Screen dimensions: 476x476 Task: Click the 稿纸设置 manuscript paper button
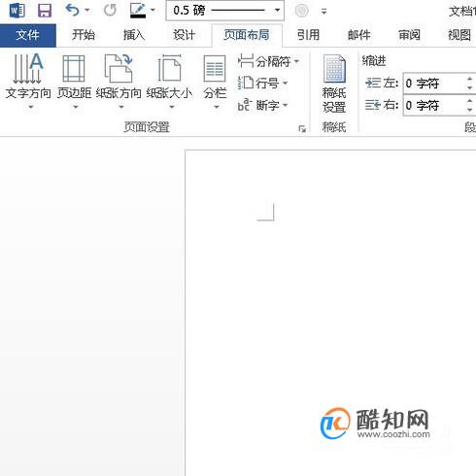(334, 85)
